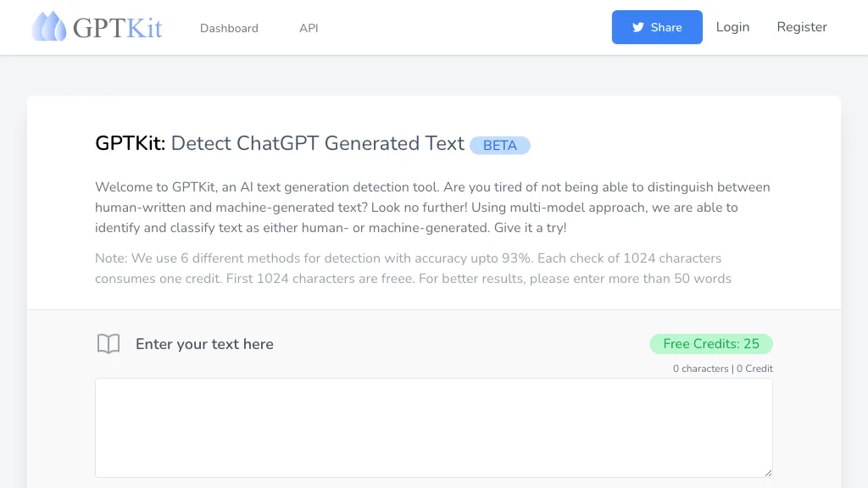The width and height of the screenshot is (868, 488).
Task: Open the Dashboard page
Action: tap(229, 28)
